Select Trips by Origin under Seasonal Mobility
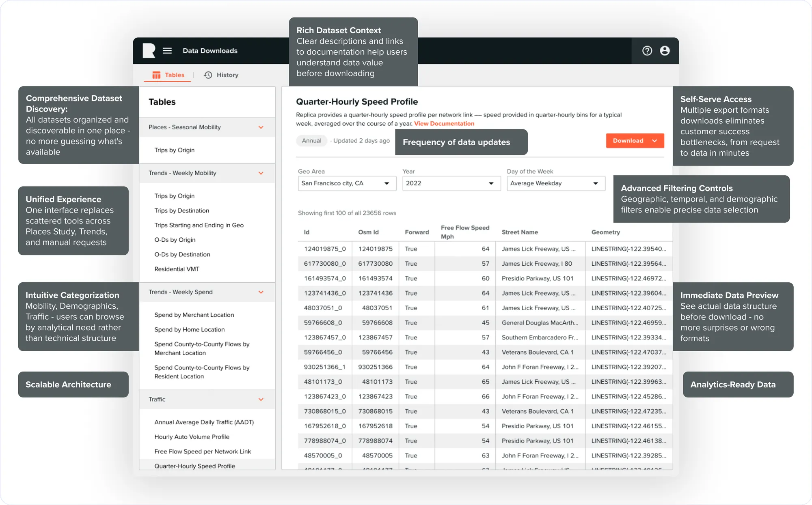The width and height of the screenshot is (812, 505). tap(175, 150)
